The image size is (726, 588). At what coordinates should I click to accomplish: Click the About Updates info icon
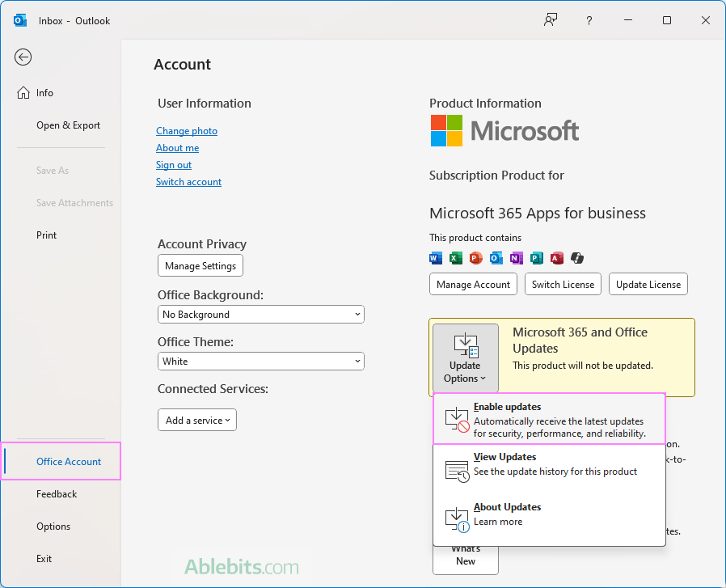coord(457,519)
